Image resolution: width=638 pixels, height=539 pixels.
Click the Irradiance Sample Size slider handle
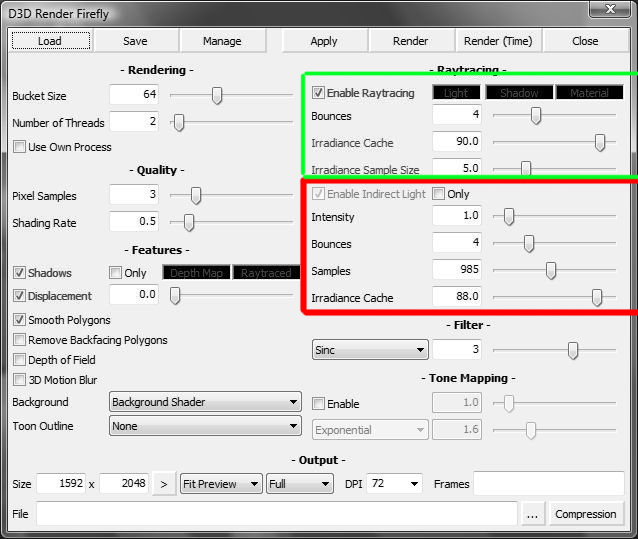coord(526,168)
